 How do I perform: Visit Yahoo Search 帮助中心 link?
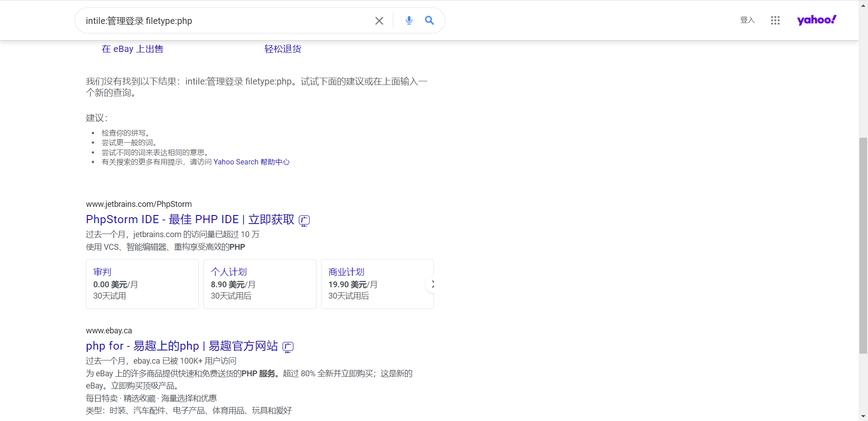coord(251,162)
